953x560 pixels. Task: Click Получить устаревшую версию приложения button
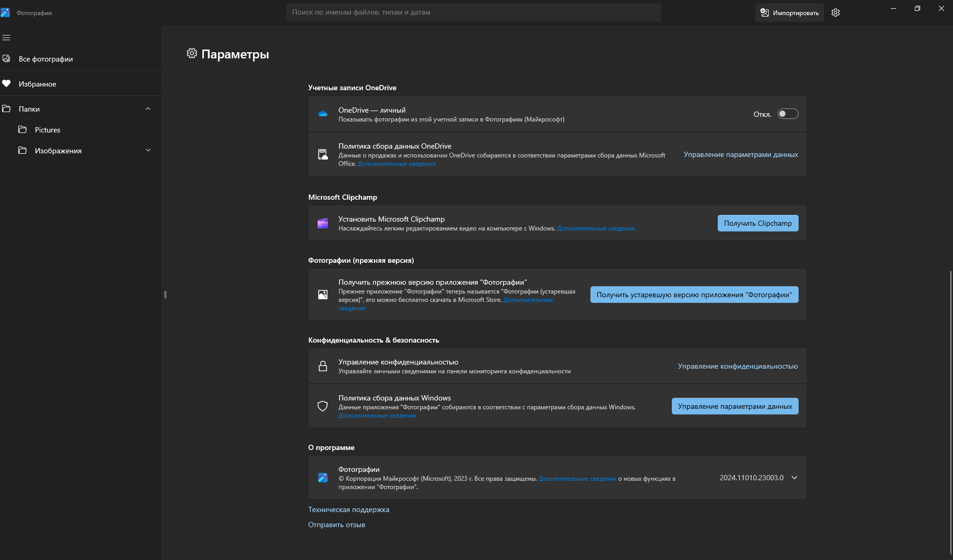coord(694,295)
